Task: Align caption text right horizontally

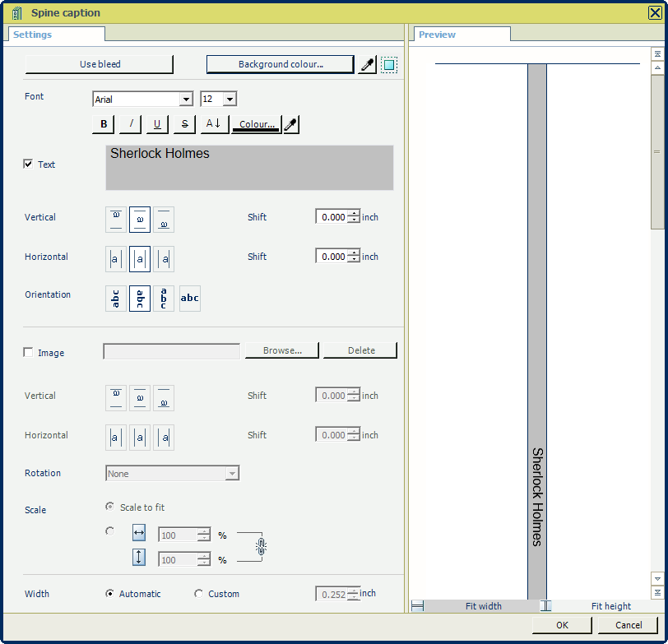Action: coord(164,259)
